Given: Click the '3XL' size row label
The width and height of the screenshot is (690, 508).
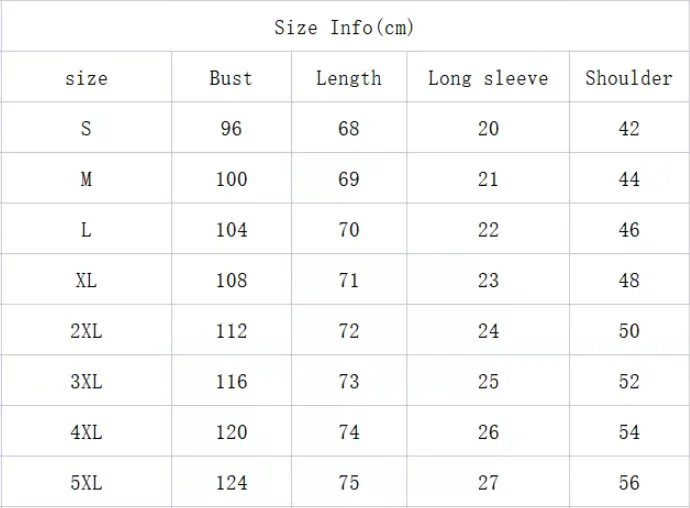Looking at the screenshot, I should (86, 382).
